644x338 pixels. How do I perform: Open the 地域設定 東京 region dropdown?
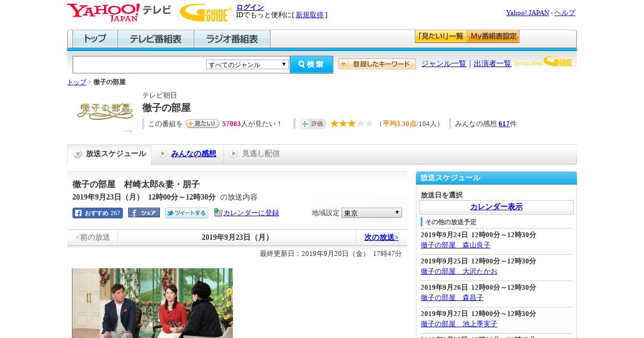(x=371, y=213)
